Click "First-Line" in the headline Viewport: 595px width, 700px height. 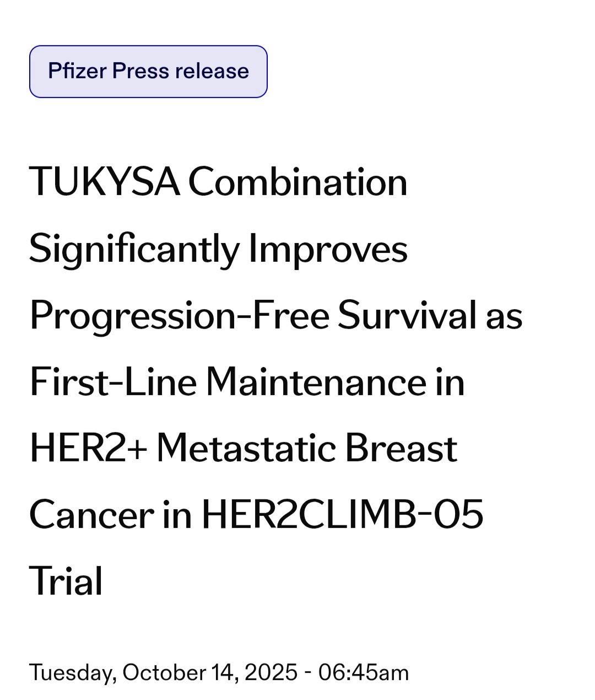[x=112, y=382]
